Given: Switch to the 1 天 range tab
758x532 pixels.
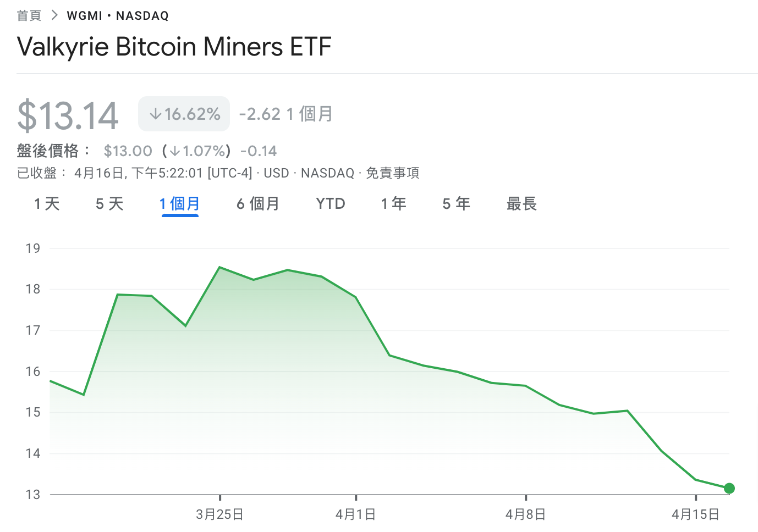Looking at the screenshot, I should [47, 204].
